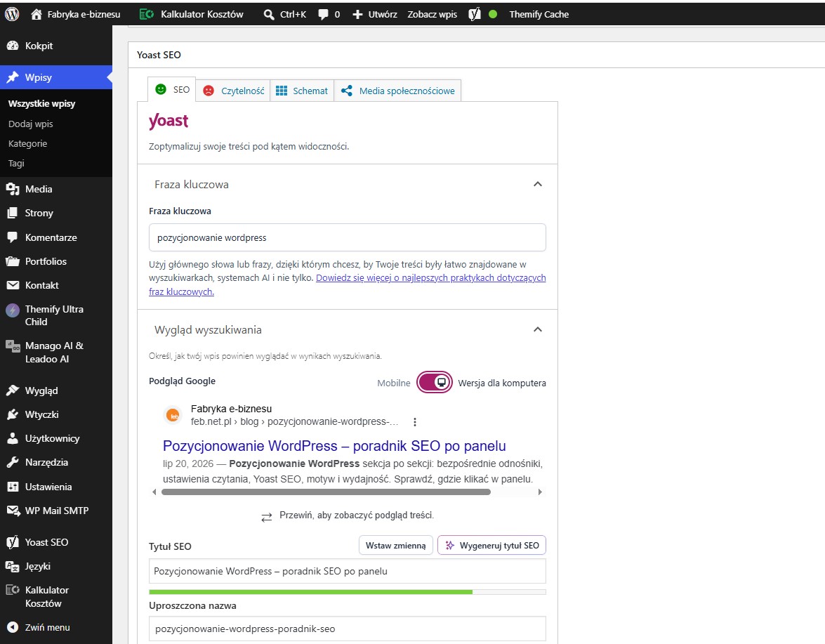825x644 pixels.
Task: Click the Wygląd brush icon
Action: (x=13, y=390)
